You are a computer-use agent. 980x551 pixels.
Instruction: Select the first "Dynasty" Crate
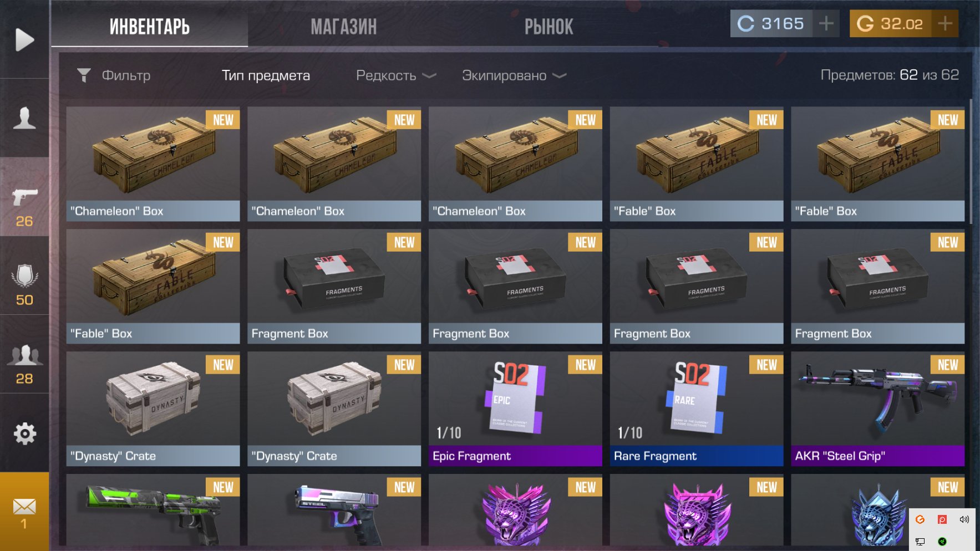(x=153, y=409)
